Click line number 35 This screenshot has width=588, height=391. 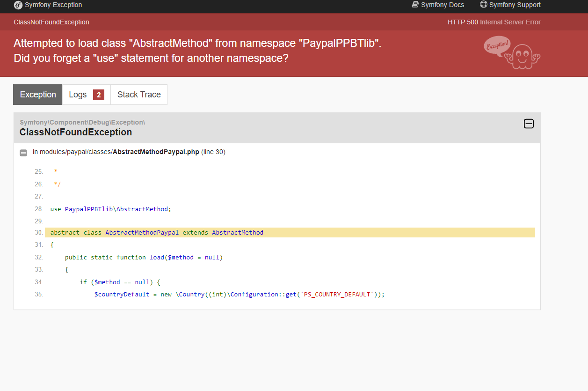(x=39, y=295)
